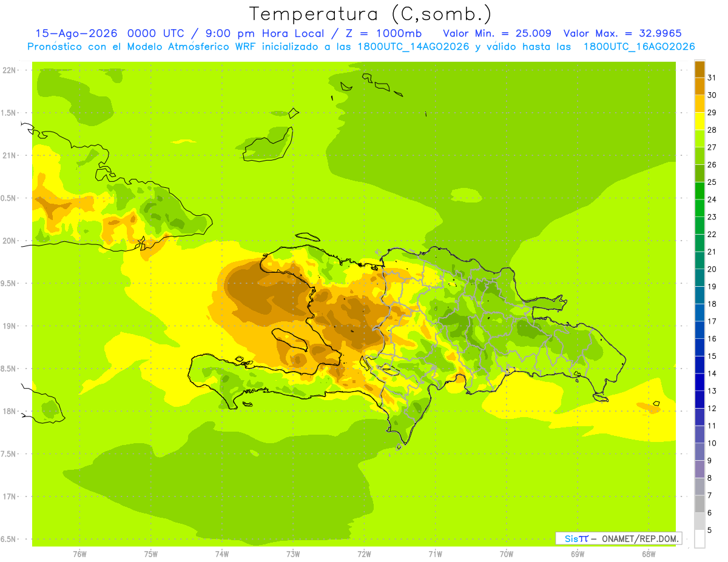This screenshot has height=562, width=728.
Task: Select the "1800UTC_16AGO2026" valid-until time text
Action: pyautogui.click(x=639, y=47)
